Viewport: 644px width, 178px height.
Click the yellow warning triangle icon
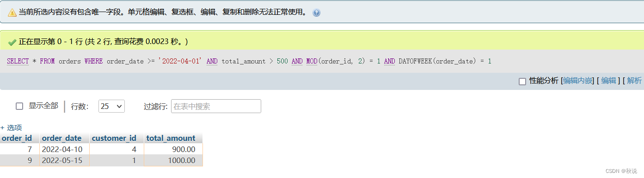[12, 13]
